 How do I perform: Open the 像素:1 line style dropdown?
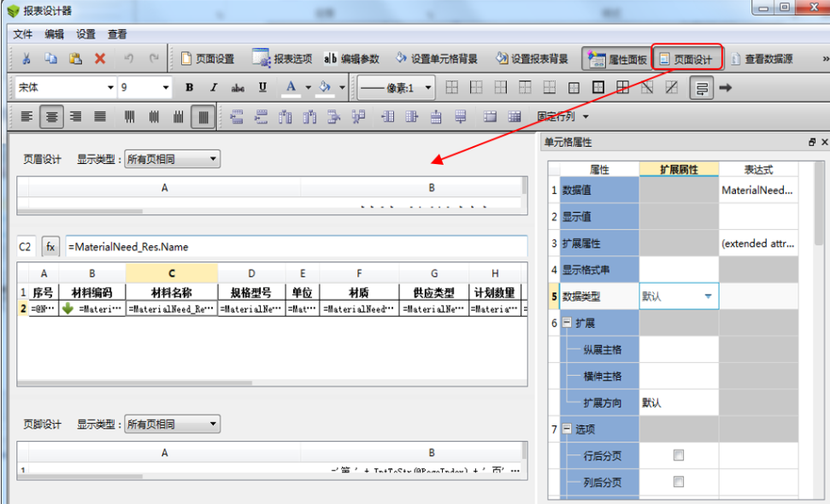pyautogui.click(x=396, y=88)
